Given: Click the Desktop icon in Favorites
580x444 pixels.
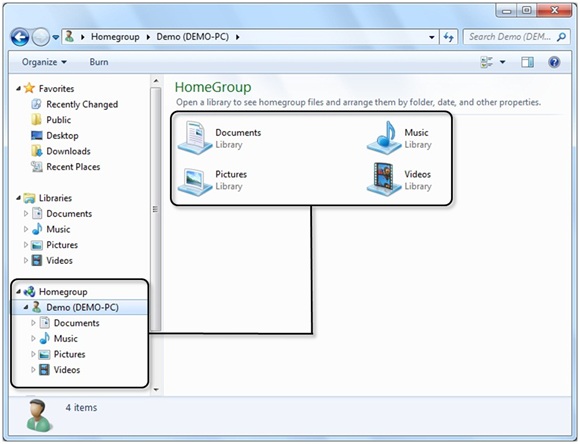Looking at the screenshot, I should tap(37, 135).
